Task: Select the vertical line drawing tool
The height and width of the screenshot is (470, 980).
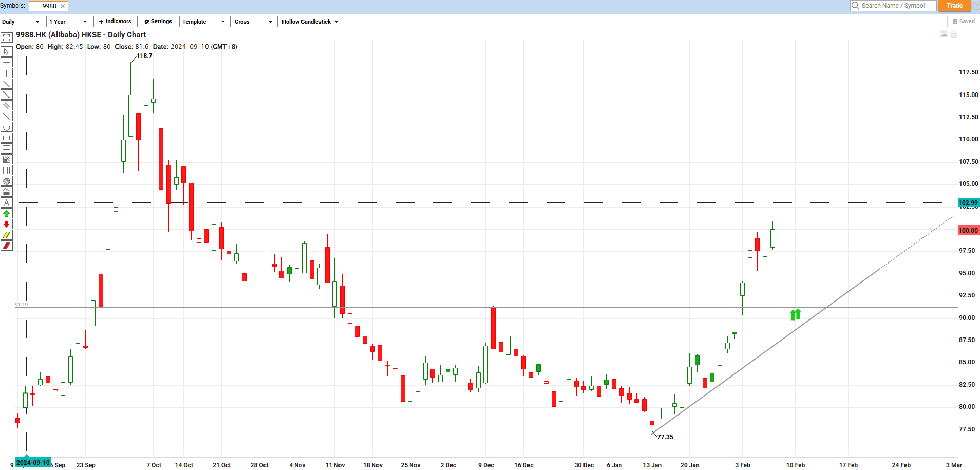Action: click(7, 73)
